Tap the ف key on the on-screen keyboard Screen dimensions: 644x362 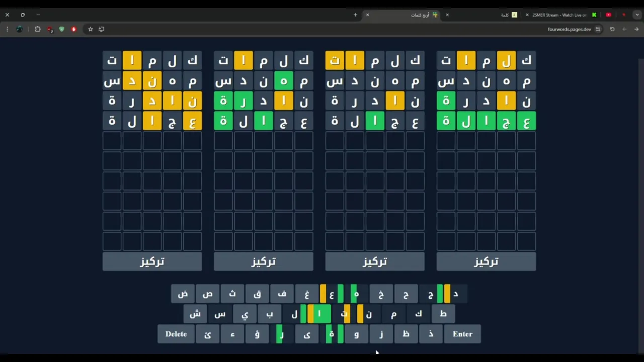coord(282,294)
